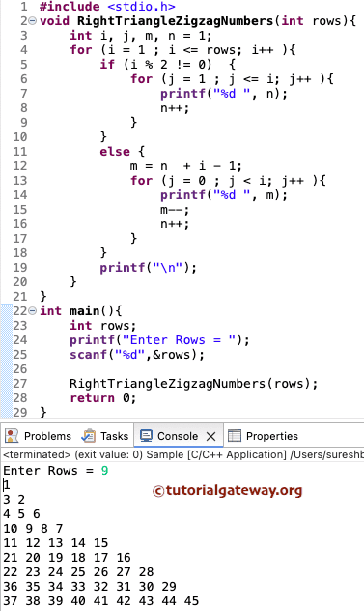Image resolution: width=364 pixels, height=611 pixels.
Task: Click the else keyword on line 11
Action: coord(115,152)
